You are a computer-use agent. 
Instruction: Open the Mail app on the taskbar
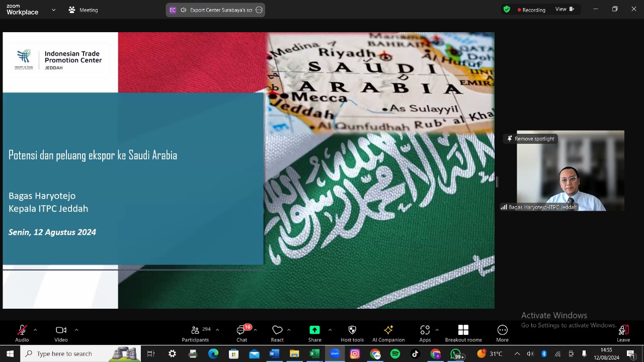(254, 353)
